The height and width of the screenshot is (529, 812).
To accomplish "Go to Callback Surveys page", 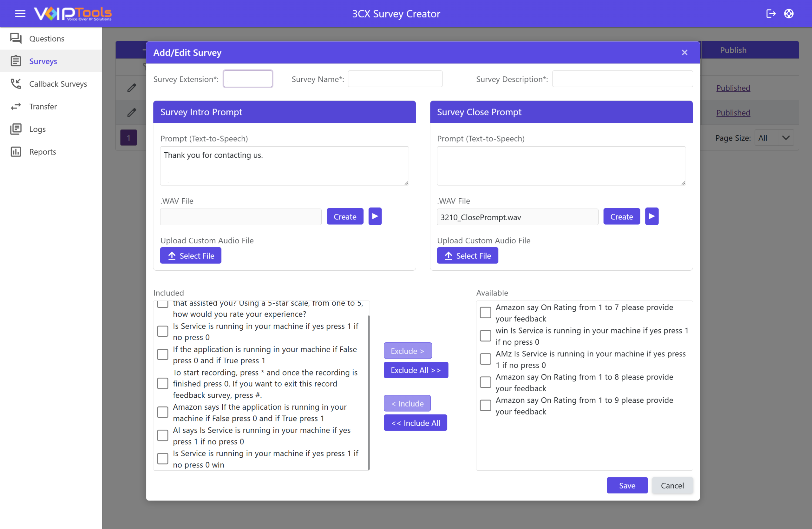I will [x=51, y=84].
